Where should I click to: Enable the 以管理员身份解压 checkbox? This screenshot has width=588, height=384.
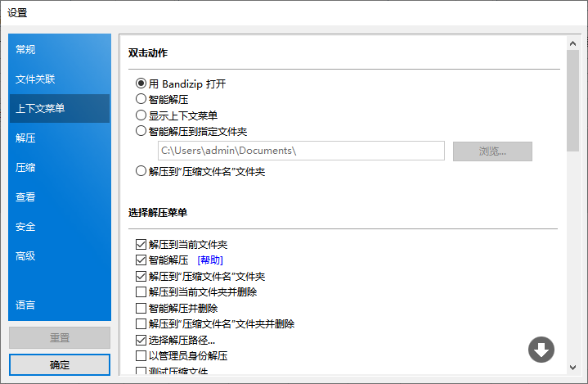click(141, 355)
